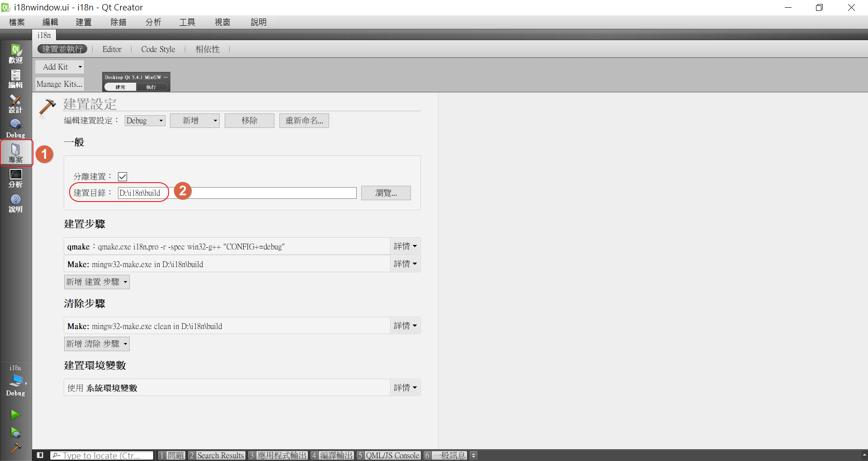Switch to the Editor settings tab
This screenshot has height=461, width=868.
pos(112,49)
